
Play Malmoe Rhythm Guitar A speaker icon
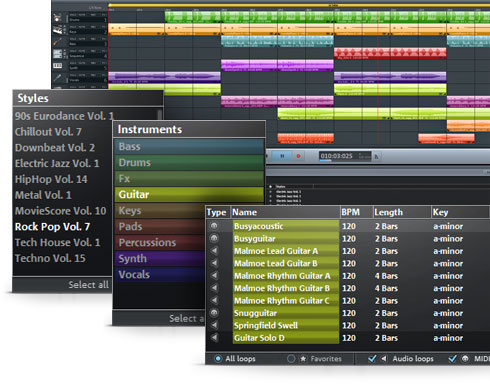point(214,276)
